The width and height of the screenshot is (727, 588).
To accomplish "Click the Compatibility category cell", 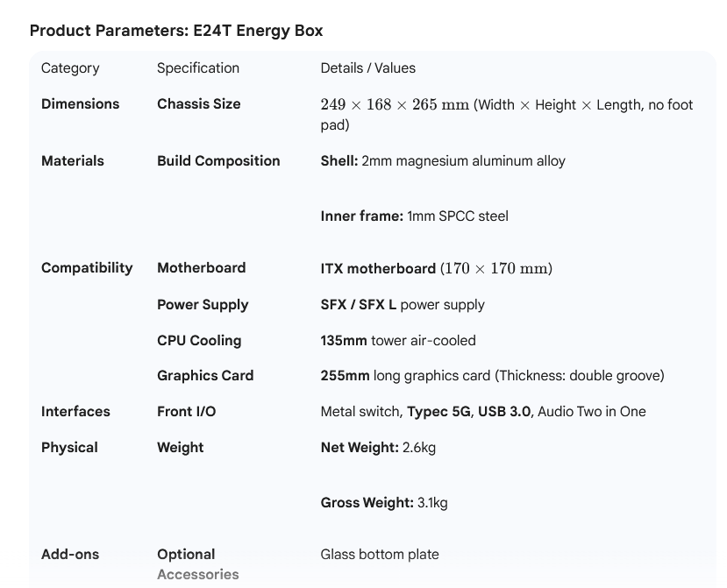I will click(x=87, y=268).
